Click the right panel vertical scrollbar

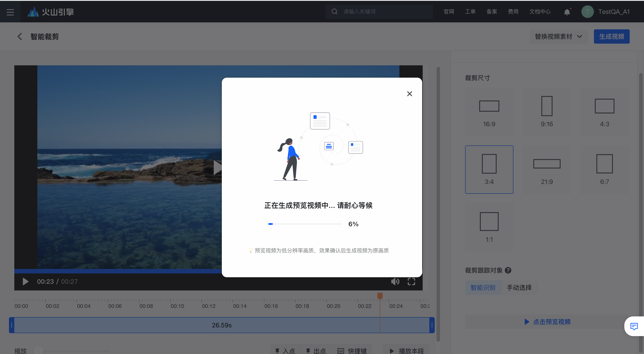tap(641, 213)
